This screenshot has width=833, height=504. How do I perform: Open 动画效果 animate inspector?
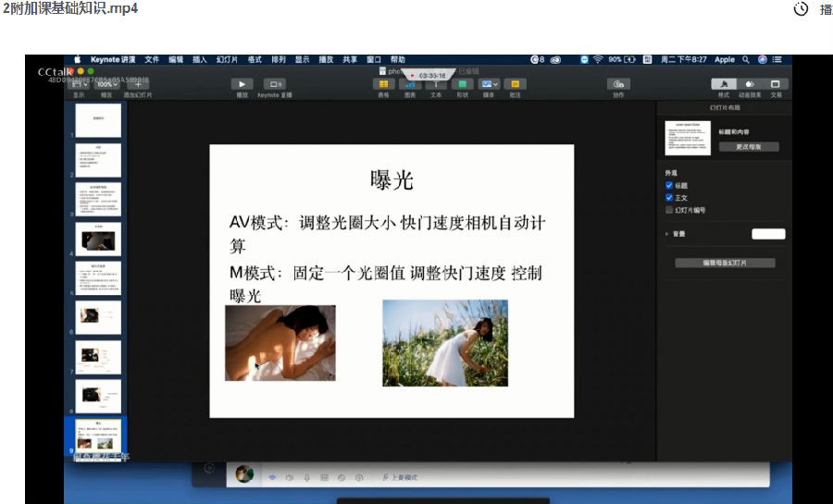pos(750,84)
